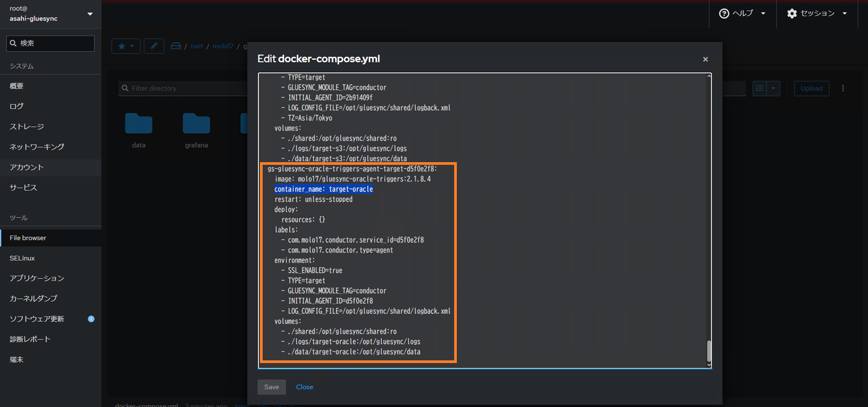This screenshot has width=868, height=407.
Task: Select File browser in the sidebar
Action: [x=28, y=238]
